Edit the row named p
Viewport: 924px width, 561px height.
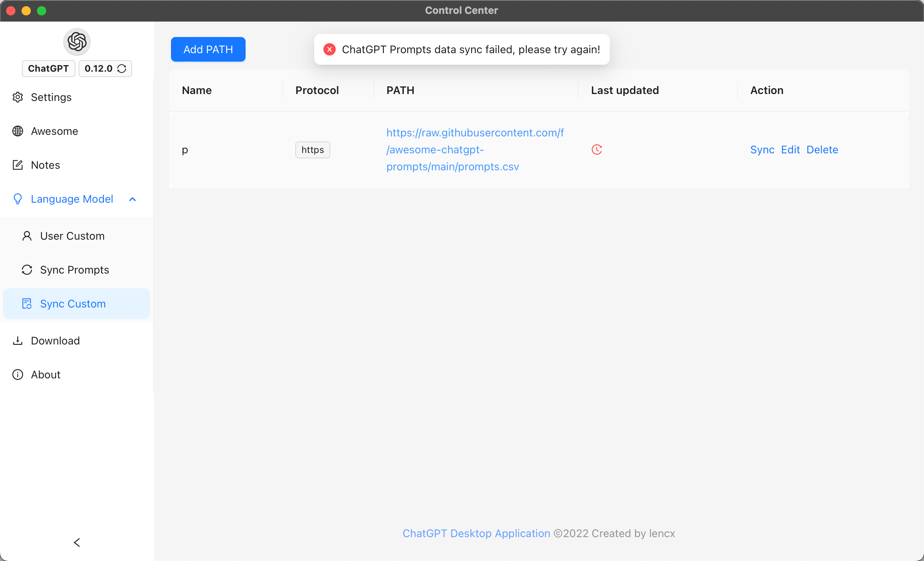(790, 149)
